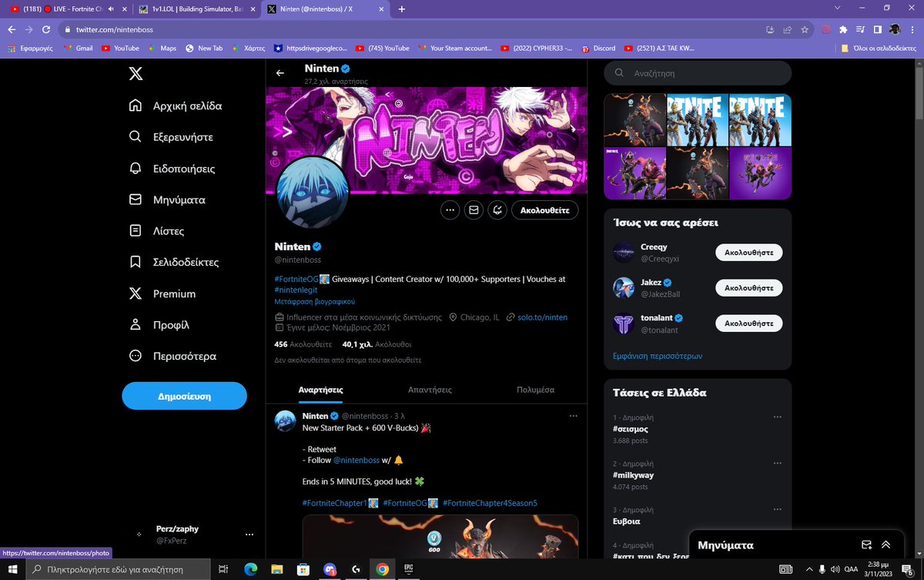The width and height of the screenshot is (924, 580).
Task: Bookmark page with the star icon
Action: coord(805,29)
